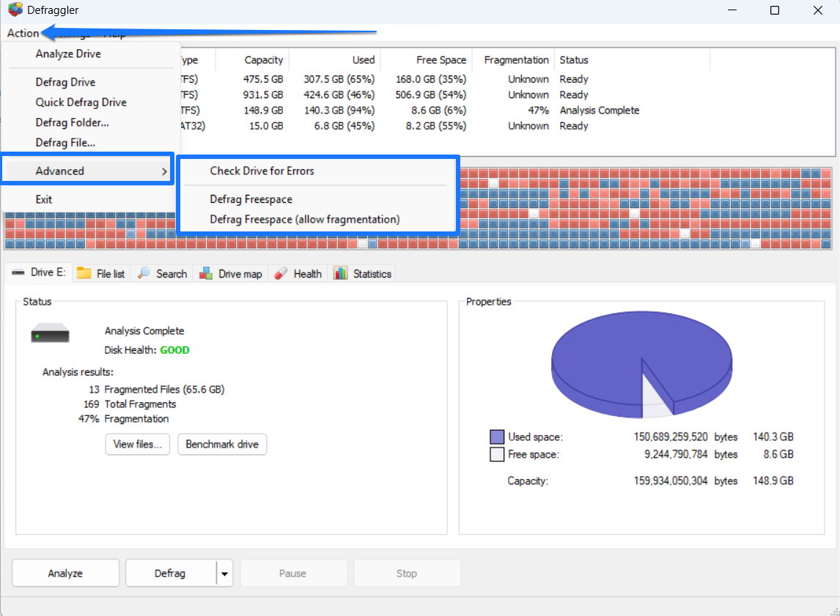
Task: Click the Defraggler icon in the title bar
Action: [14, 10]
